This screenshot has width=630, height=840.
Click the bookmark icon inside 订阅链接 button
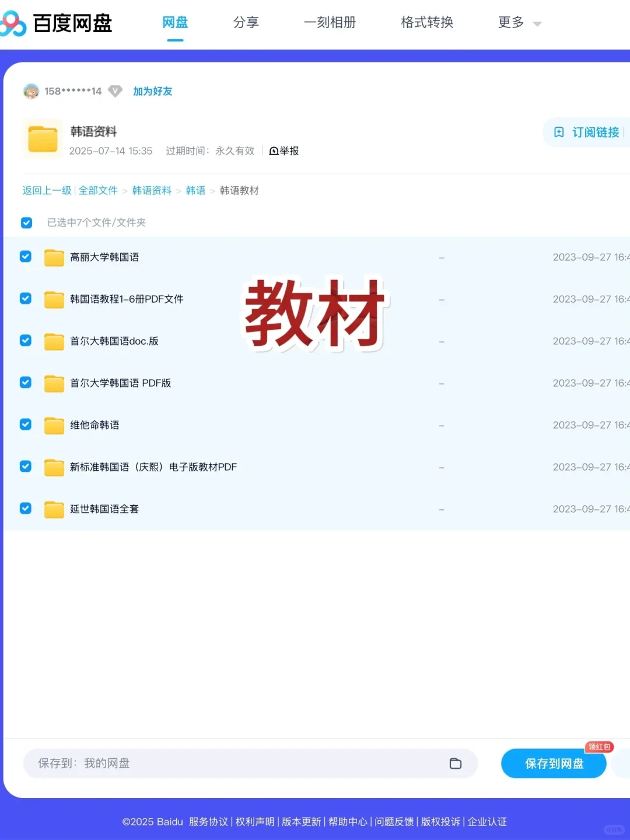point(558,132)
